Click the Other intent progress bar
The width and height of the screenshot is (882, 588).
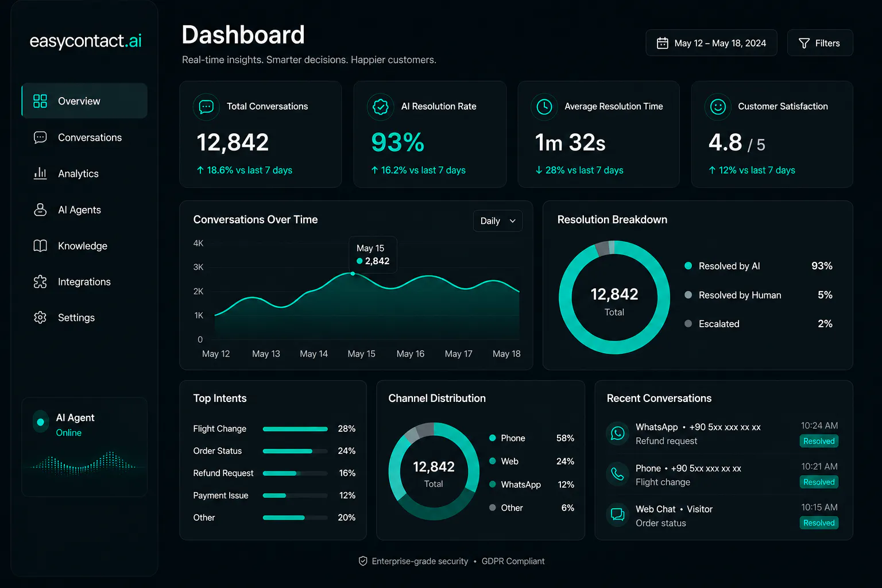(295, 518)
